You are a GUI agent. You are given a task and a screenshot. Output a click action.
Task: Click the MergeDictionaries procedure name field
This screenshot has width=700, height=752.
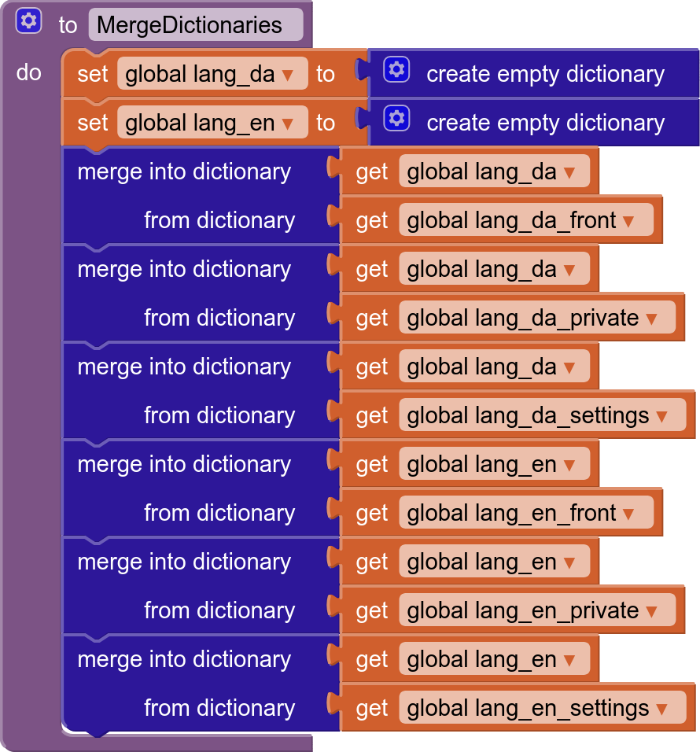tap(195, 25)
